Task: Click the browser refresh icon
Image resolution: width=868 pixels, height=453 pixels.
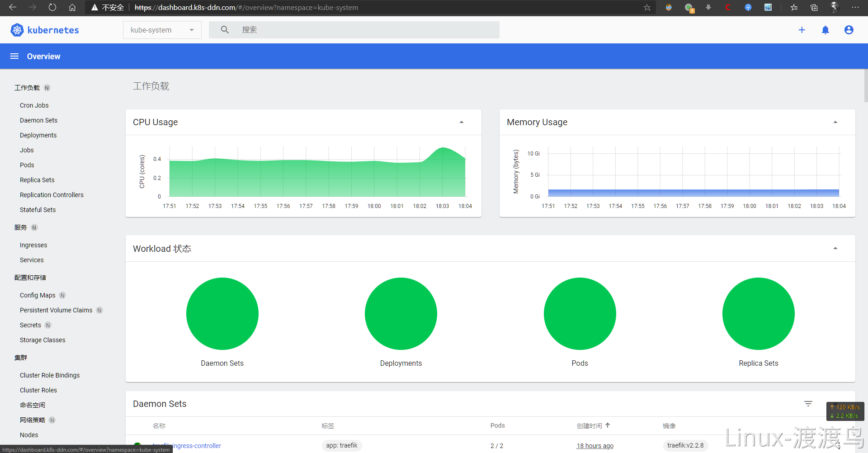Action: point(52,7)
